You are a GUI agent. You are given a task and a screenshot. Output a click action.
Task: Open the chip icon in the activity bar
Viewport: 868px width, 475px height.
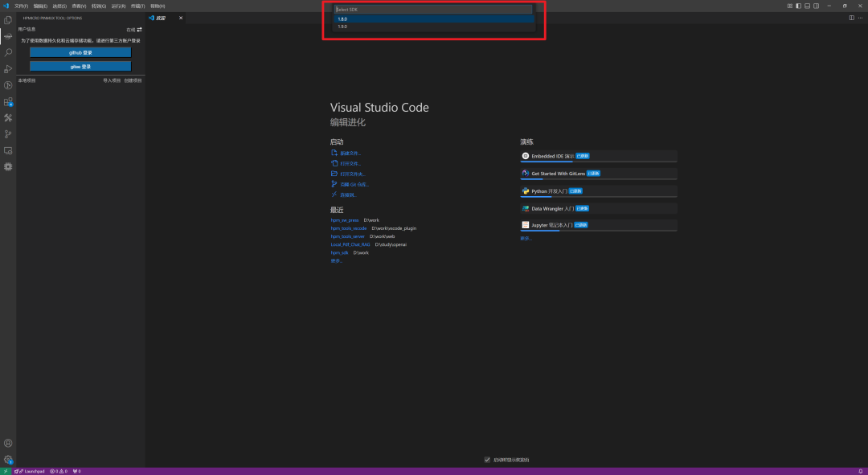[8, 166]
